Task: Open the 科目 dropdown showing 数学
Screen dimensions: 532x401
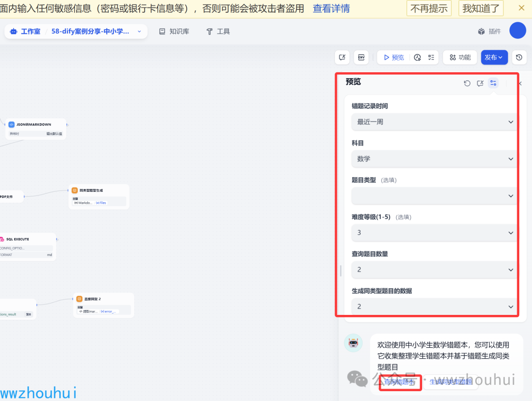Action: [434, 158]
